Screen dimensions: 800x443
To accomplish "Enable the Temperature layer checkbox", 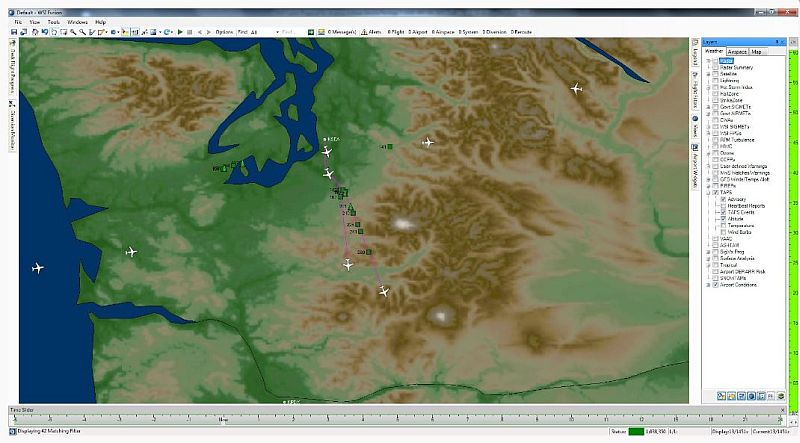I will click(x=722, y=226).
